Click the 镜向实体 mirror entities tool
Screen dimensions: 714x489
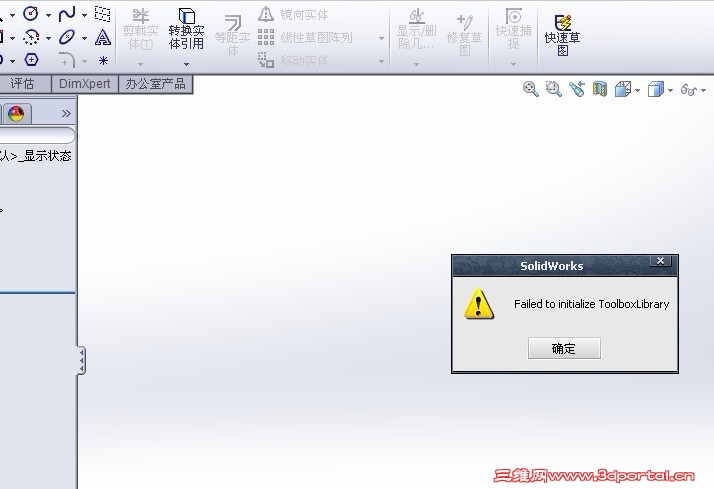(x=293, y=15)
